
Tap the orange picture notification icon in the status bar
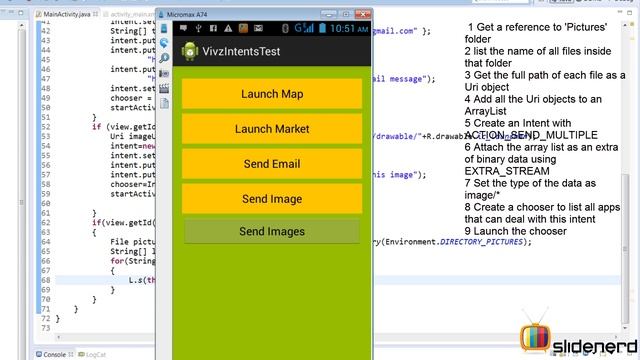coord(243,28)
